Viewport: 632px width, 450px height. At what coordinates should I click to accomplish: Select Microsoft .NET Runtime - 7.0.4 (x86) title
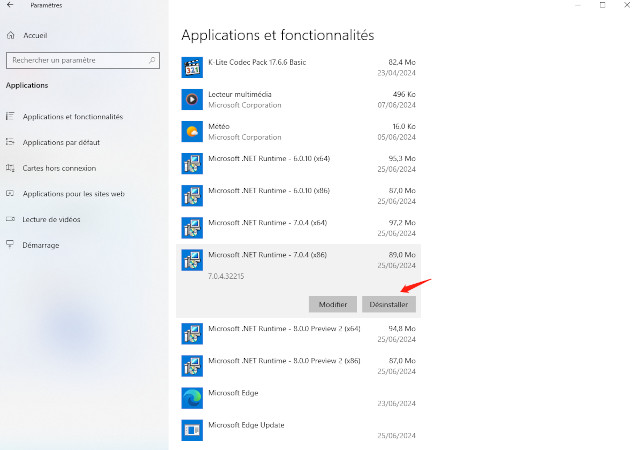coord(267,255)
